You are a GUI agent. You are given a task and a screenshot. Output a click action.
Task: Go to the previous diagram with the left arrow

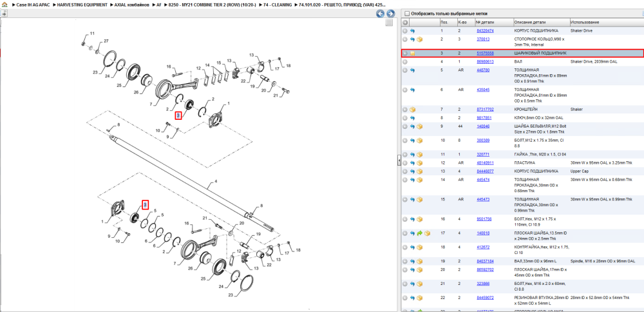click(x=381, y=14)
